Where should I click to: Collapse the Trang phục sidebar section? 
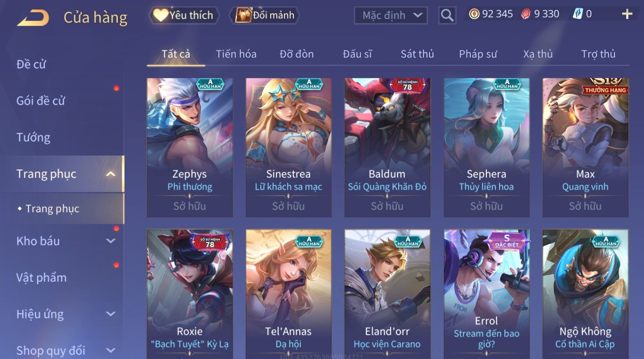[x=111, y=174]
